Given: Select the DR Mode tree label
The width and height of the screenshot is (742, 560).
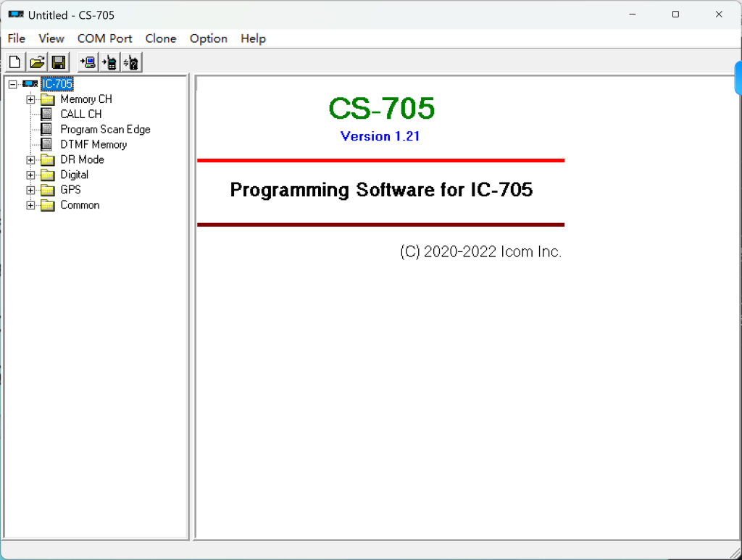Looking at the screenshot, I should point(83,159).
